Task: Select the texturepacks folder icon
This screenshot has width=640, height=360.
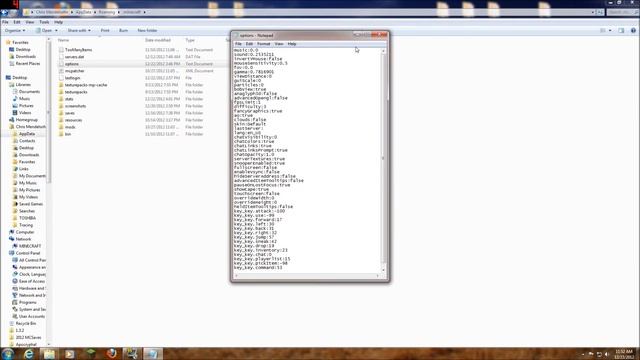Action: pos(61,92)
